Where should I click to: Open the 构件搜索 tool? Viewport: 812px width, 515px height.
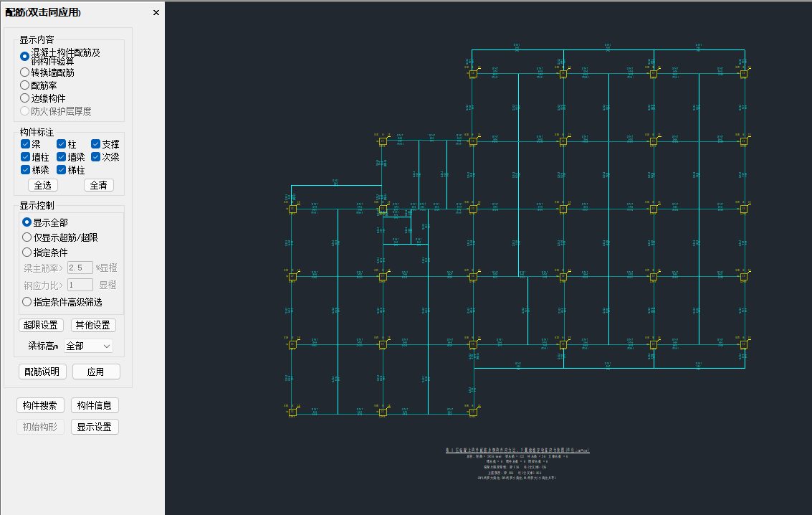(x=40, y=405)
